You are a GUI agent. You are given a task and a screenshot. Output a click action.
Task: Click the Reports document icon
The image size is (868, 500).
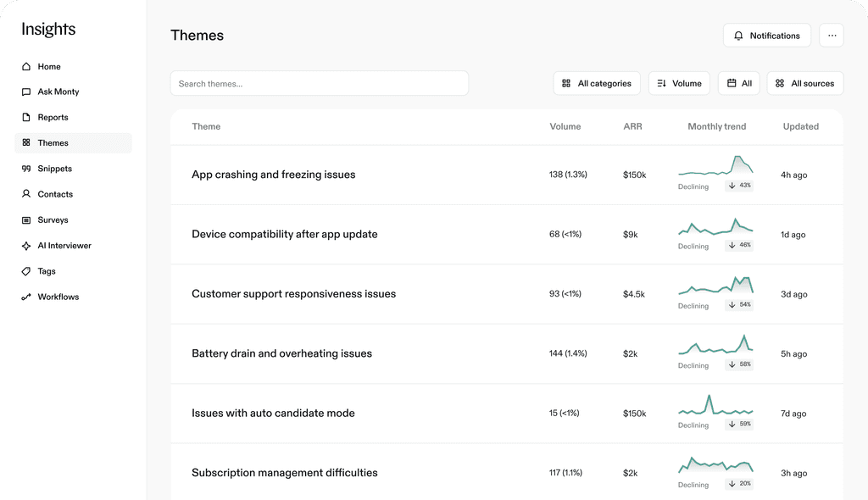tap(26, 118)
